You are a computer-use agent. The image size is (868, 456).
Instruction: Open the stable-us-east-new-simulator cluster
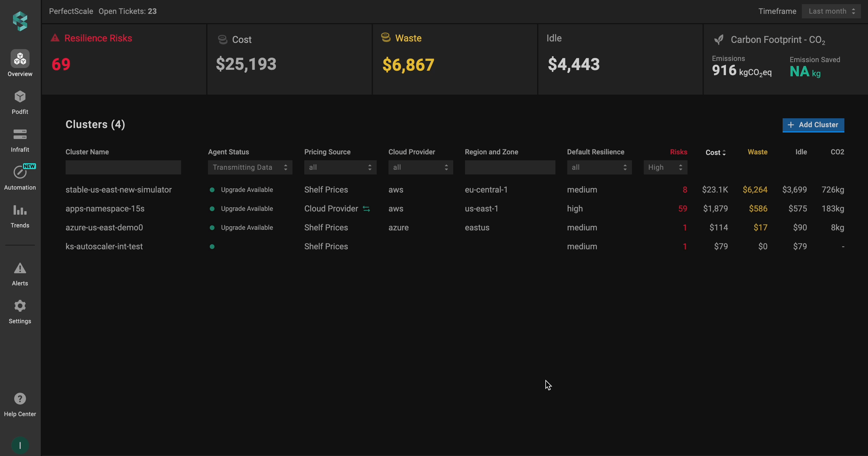(x=118, y=190)
